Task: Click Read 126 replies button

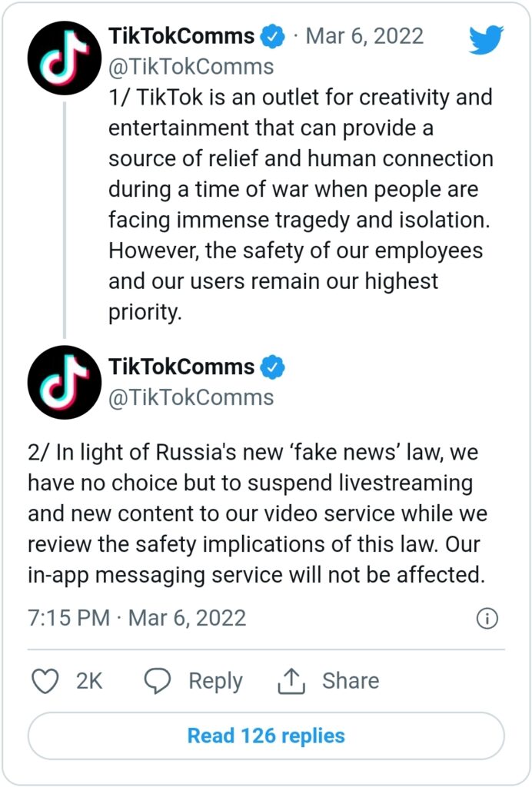Action: click(x=266, y=736)
